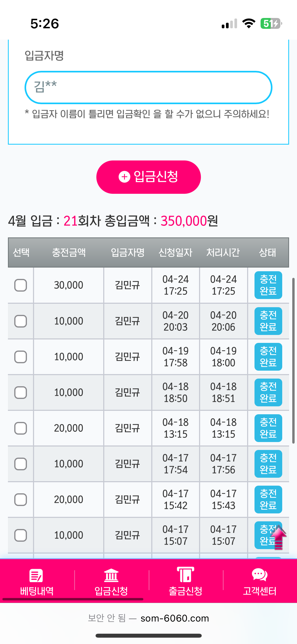The height and width of the screenshot is (644, 297).
Task: Tap the battery indicator in status bar
Action: click(x=271, y=24)
